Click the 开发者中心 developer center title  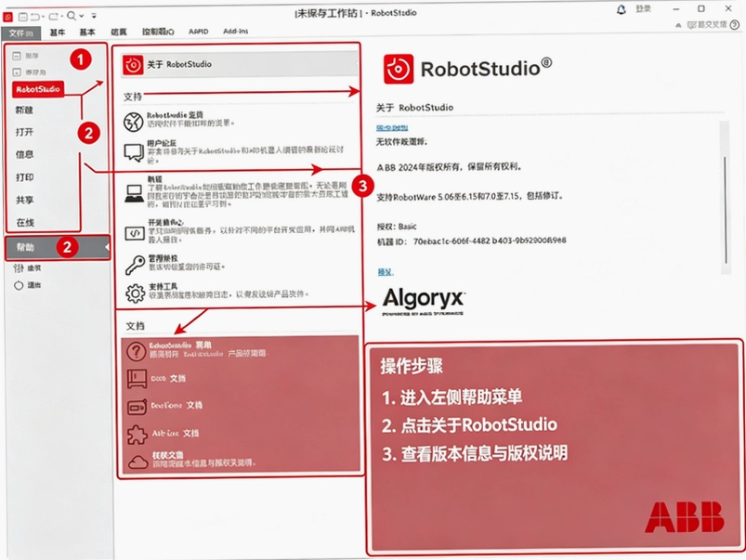pyautogui.click(x=165, y=223)
